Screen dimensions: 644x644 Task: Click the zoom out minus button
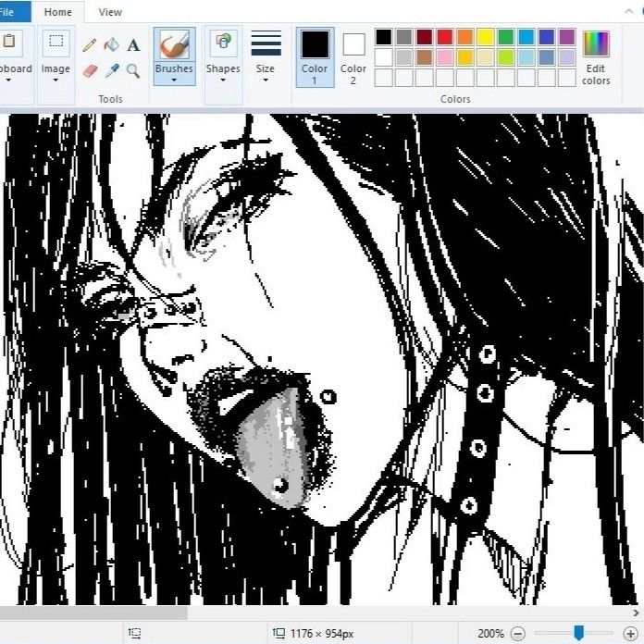(518, 634)
